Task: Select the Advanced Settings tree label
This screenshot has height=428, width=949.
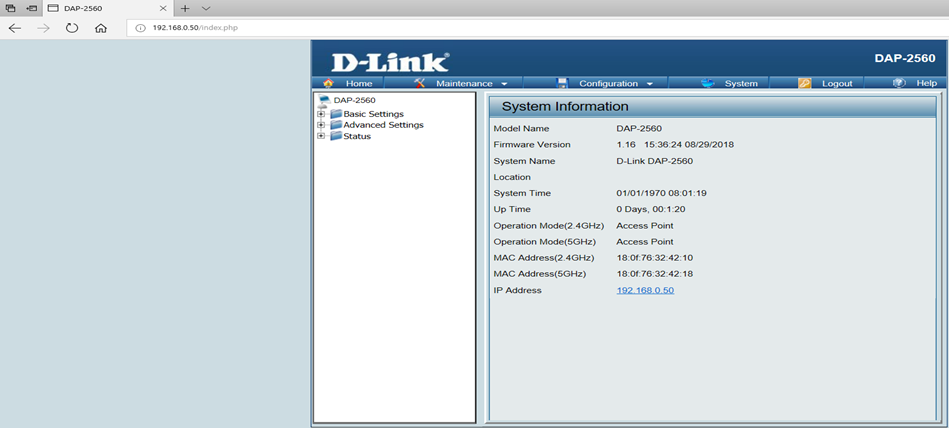Action: point(383,125)
